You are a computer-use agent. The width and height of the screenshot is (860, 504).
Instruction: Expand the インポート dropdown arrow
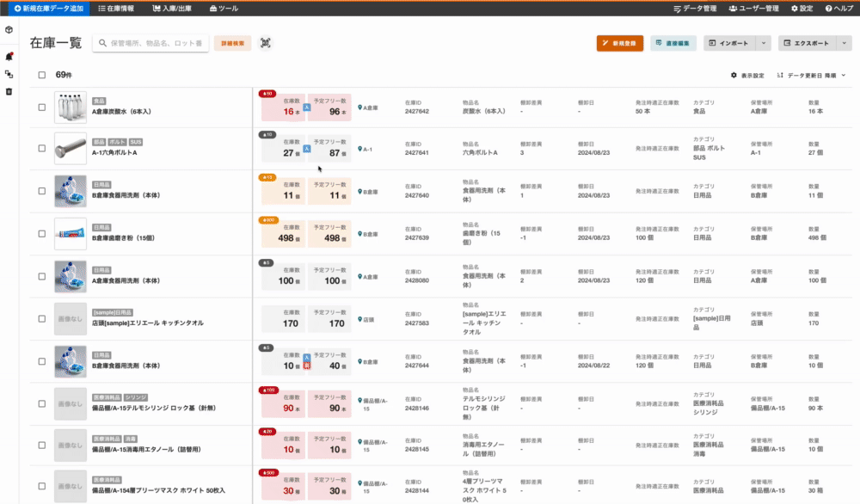click(764, 43)
